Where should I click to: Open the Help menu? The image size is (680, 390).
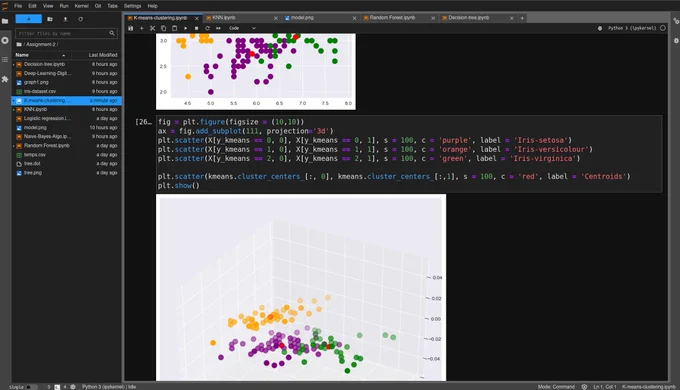coord(152,6)
